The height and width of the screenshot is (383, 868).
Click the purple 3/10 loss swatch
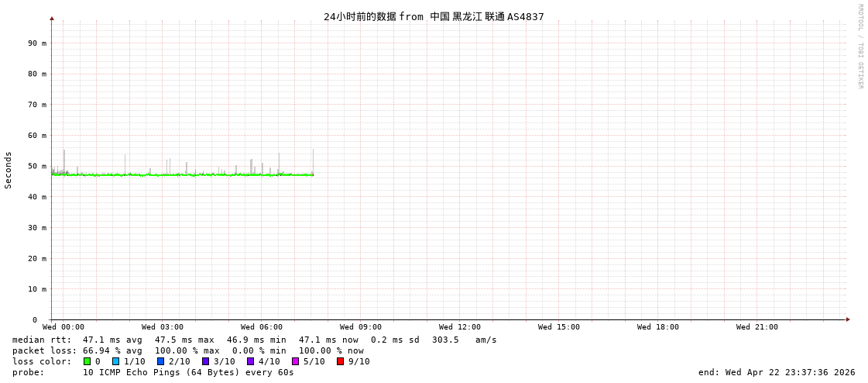click(x=205, y=361)
